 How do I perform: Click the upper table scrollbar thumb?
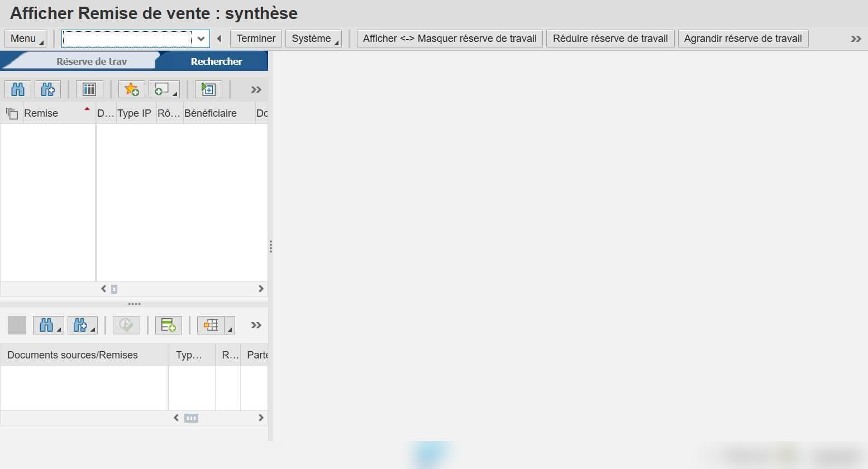(114, 289)
